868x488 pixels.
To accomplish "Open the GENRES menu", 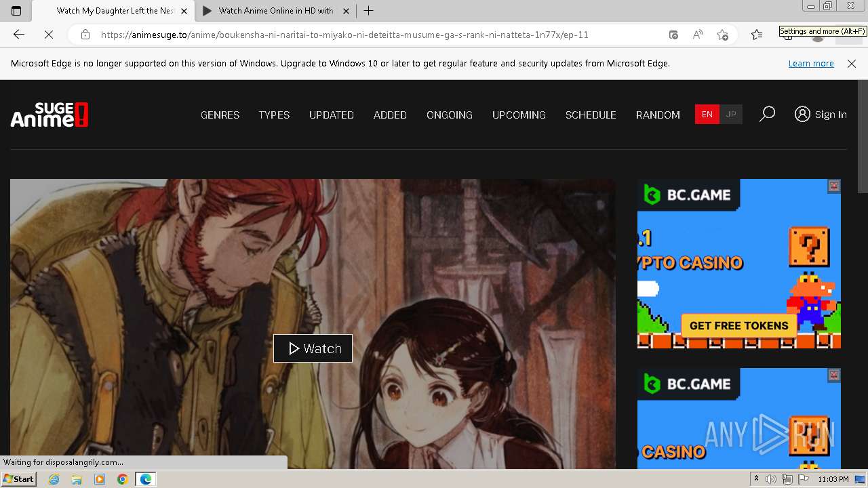I will click(x=220, y=115).
